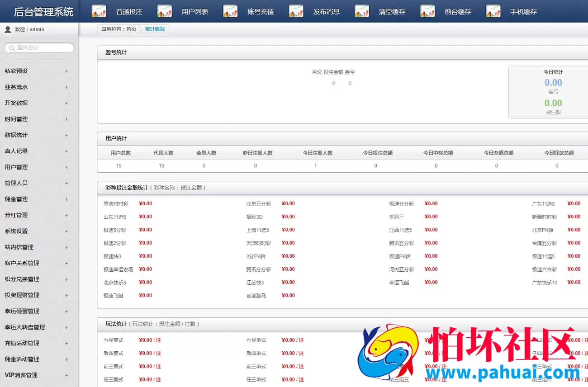Select the 统计概况 breadcrumb tab
588x387 pixels.
tap(155, 28)
